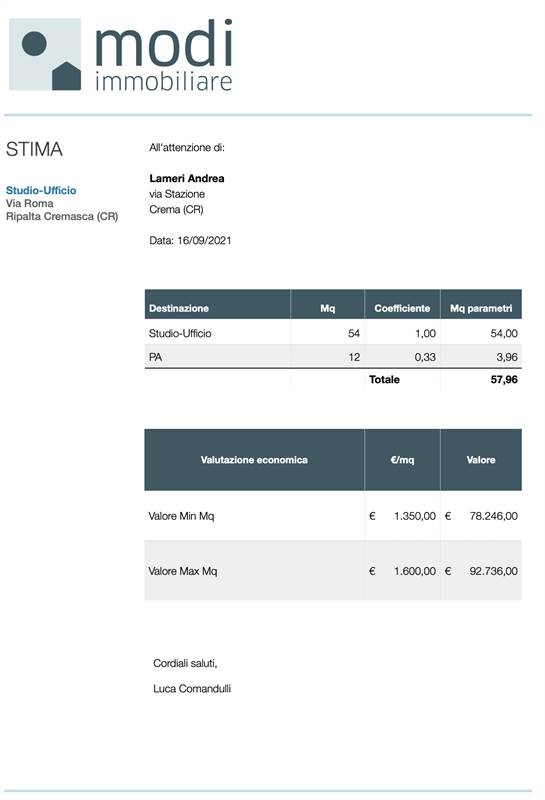Click the €/mq column header
This screenshot has width=545, height=800.
[402, 460]
